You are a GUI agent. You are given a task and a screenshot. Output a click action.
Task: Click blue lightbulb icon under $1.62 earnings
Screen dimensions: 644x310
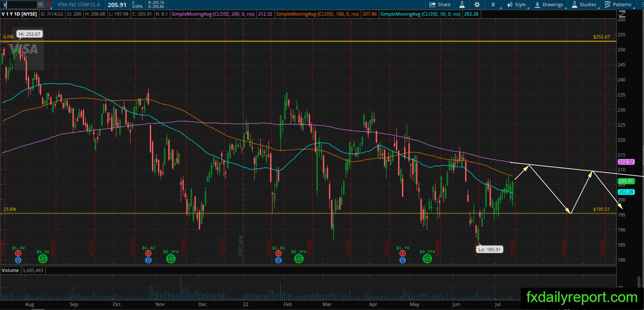point(148,260)
